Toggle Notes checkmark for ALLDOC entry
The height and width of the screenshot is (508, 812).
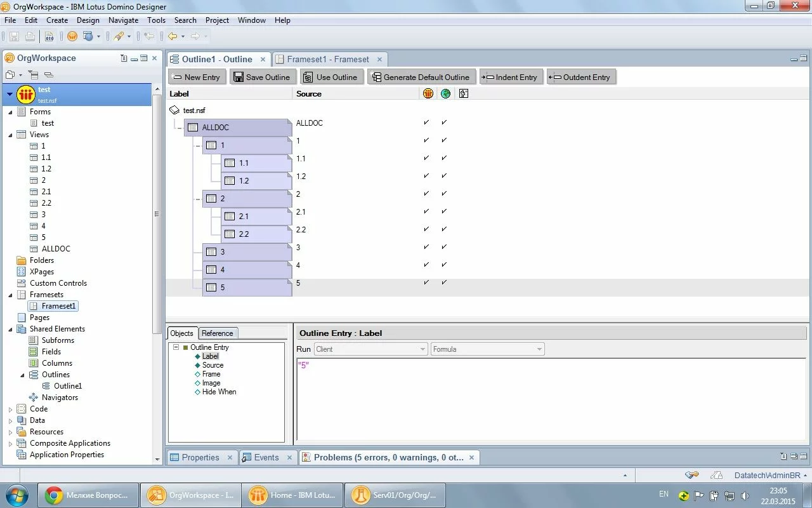pos(426,122)
